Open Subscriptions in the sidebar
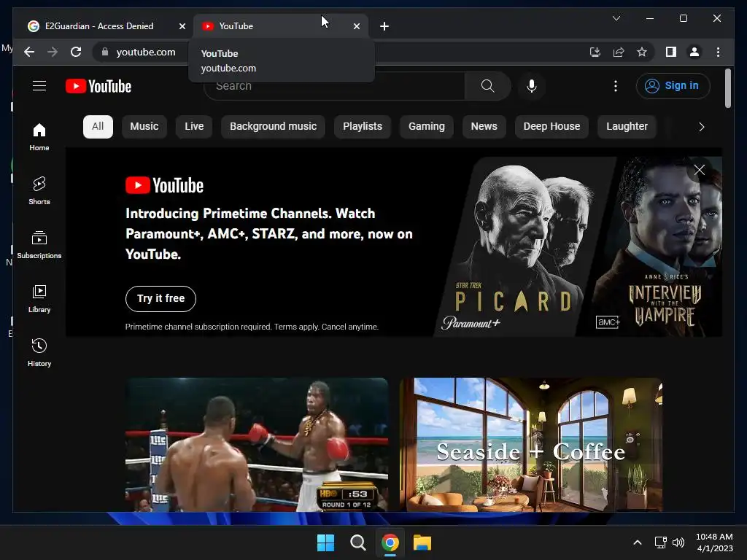 click(39, 245)
